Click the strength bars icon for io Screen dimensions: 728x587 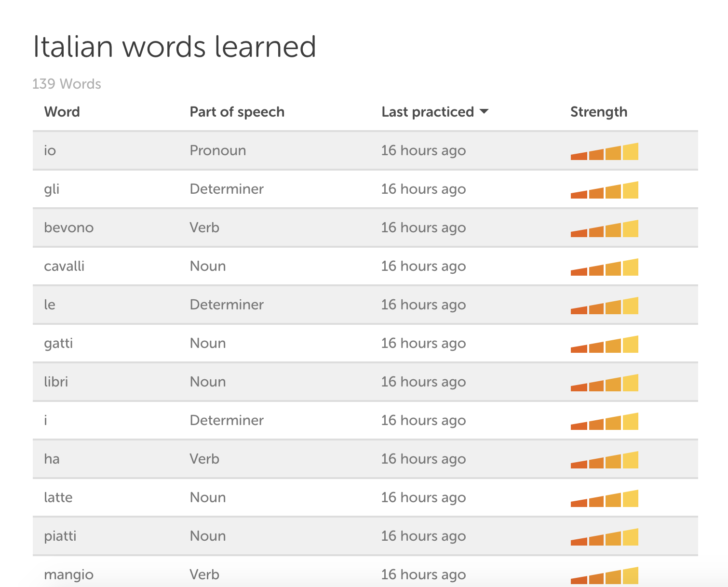click(605, 151)
